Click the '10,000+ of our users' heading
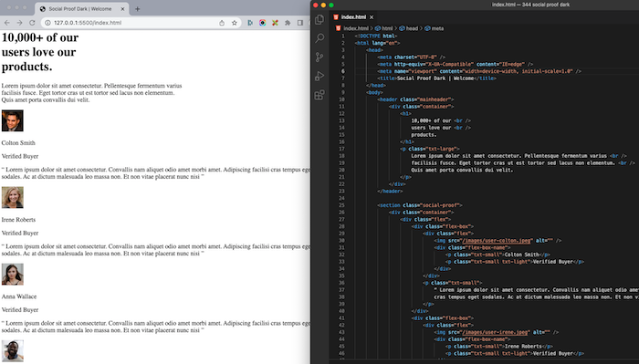Image resolution: width=639 pixels, height=364 pixels. tap(40, 52)
